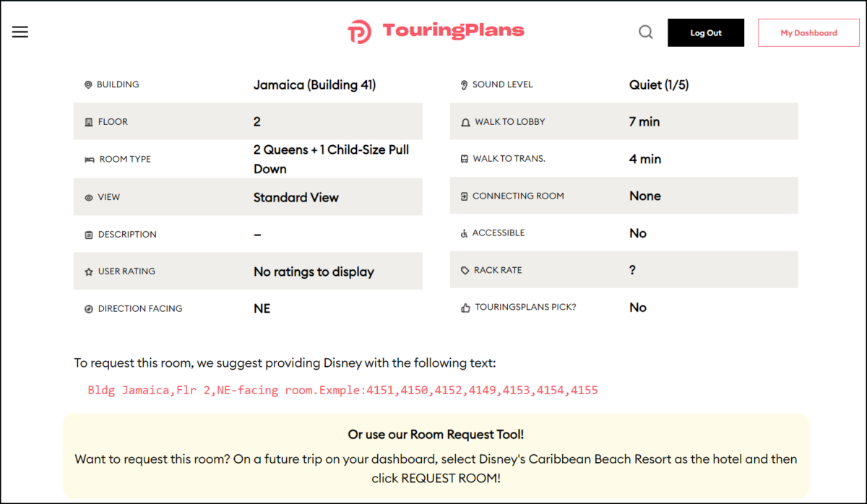Viewport: 867px width, 504px height.
Task: Click the Floor number icon
Action: (x=87, y=121)
